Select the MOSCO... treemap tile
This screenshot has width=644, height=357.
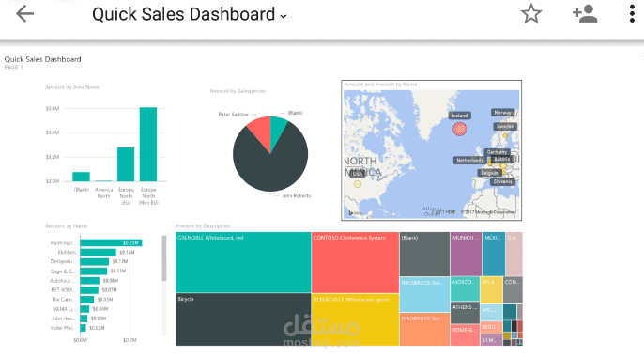pyautogui.click(x=465, y=289)
